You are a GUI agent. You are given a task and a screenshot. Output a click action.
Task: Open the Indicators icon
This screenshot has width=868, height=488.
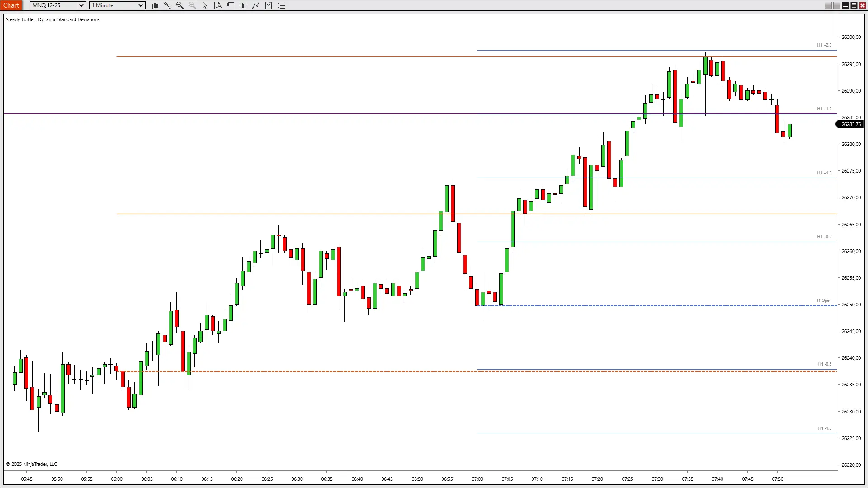click(x=243, y=5)
